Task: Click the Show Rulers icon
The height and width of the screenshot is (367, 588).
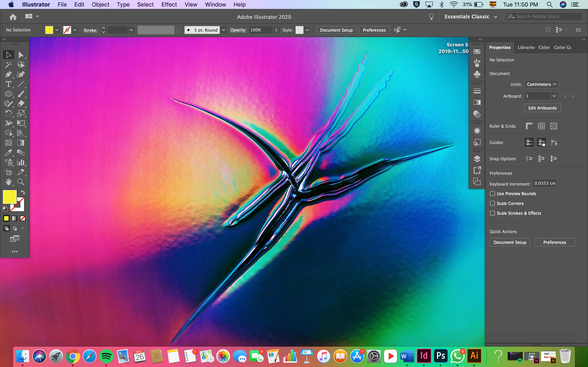Action: click(529, 126)
